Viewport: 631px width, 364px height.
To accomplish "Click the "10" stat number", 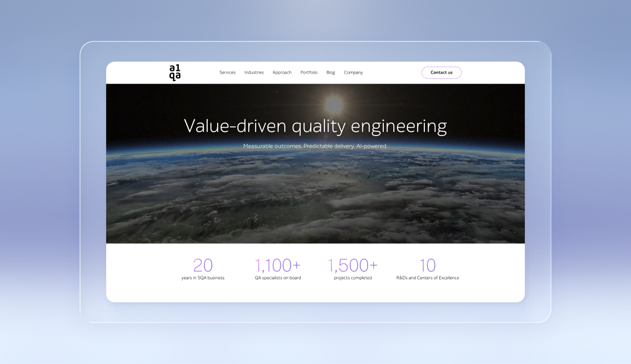I will [428, 265].
